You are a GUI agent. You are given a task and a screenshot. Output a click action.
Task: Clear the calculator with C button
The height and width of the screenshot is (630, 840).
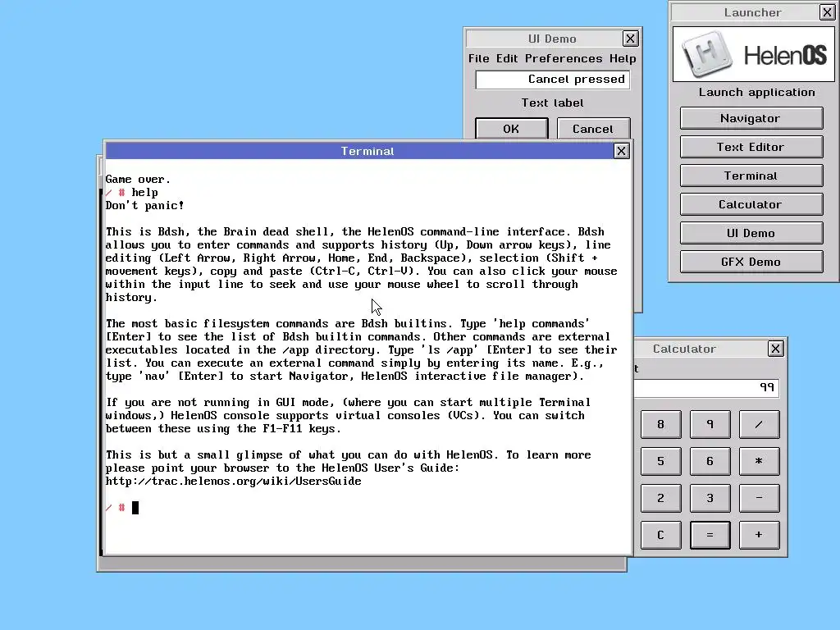pos(660,535)
